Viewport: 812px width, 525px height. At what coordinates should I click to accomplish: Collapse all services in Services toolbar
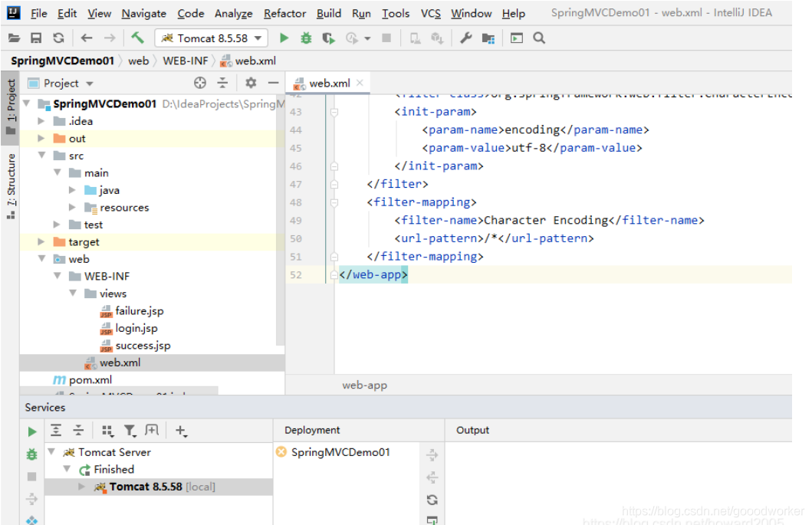pyautogui.click(x=78, y=430)
